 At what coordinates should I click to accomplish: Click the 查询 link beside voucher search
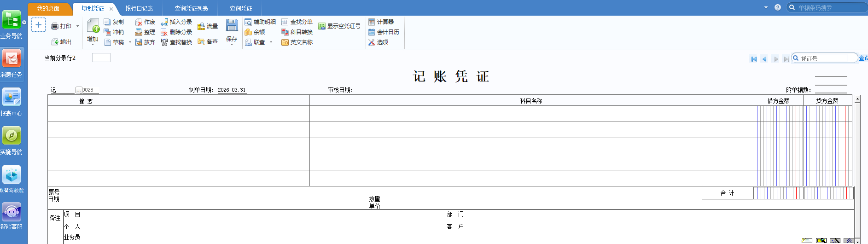click(x=863, y=58)
